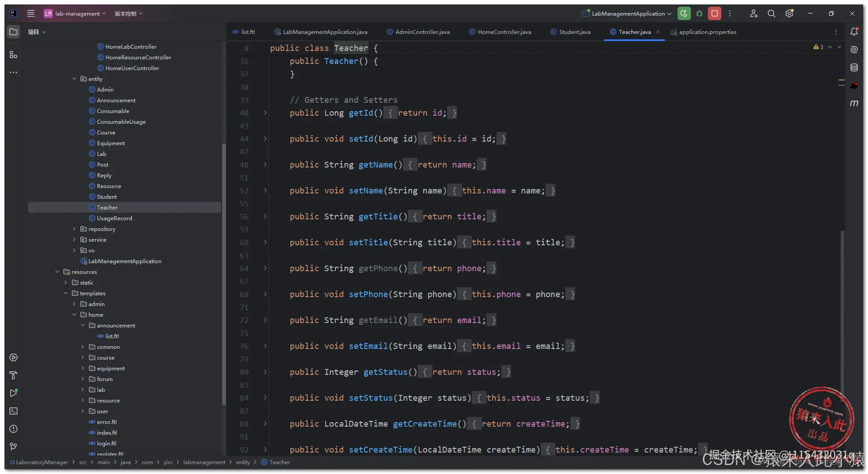Viewport: 868px width, 474px height.
Task: Open the Services tool window icon
Action: [x=13, y=357]
